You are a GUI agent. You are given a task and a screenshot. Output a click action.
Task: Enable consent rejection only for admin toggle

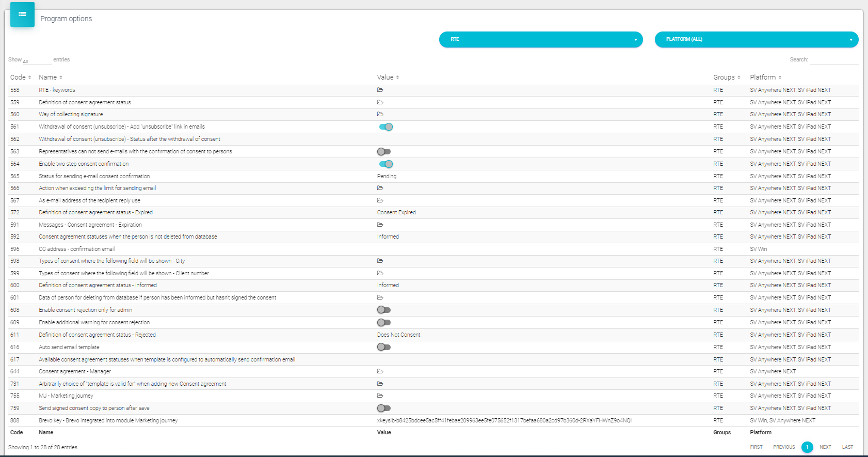click(384, 310)
